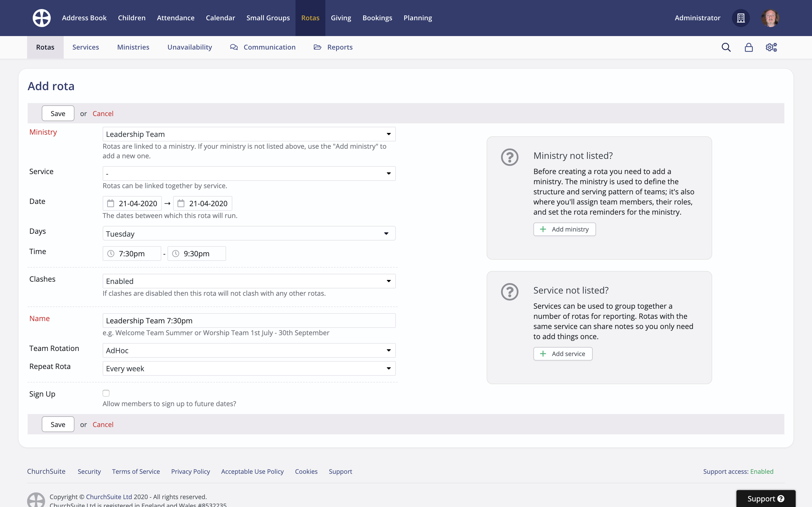This screenshot has width=812, height=507.
Task: Click the top Cancel link
Action: click(103, 114)
